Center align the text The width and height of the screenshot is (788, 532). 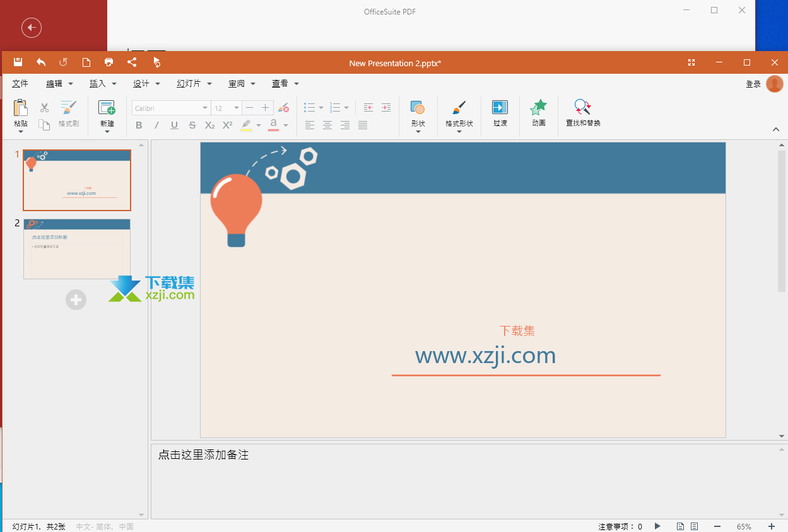click(x=327, y=125)
